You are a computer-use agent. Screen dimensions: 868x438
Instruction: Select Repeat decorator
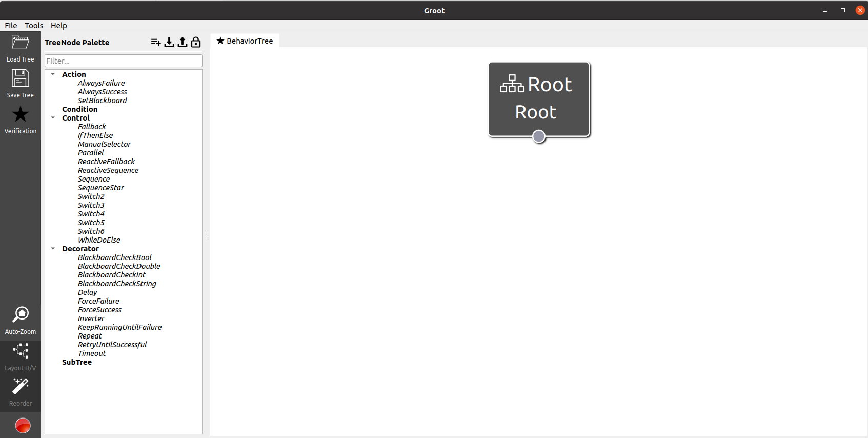pos(90,336)
